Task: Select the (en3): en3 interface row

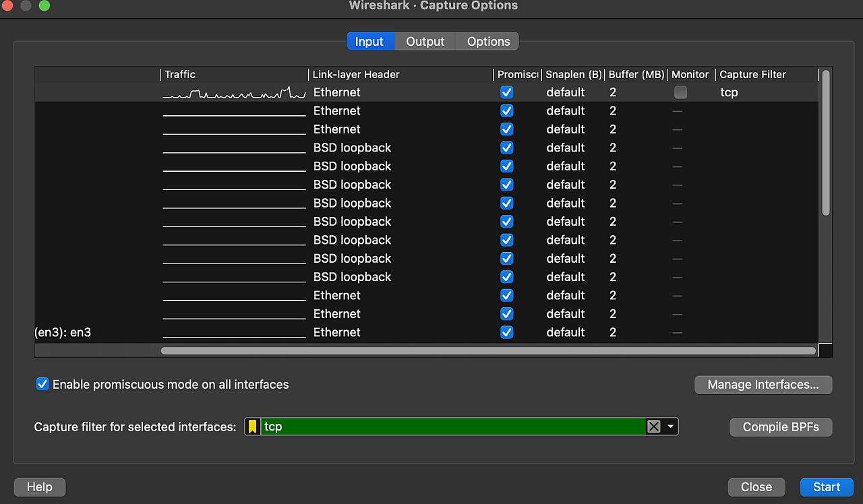Action: [x=426, y=332]
